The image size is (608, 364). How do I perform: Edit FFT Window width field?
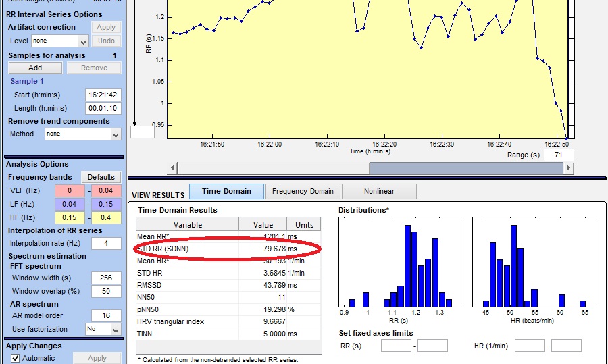(x=106, y=278)
